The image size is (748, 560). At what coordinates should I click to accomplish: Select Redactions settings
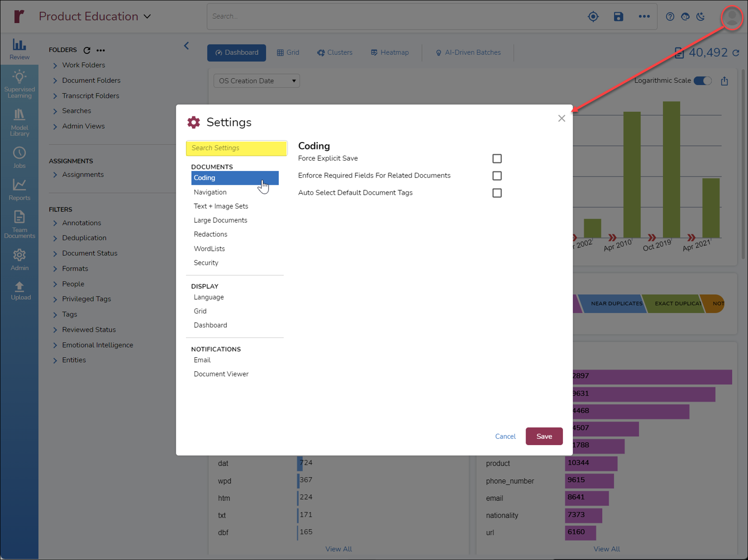pyautogui.click(x=211, y=234)
